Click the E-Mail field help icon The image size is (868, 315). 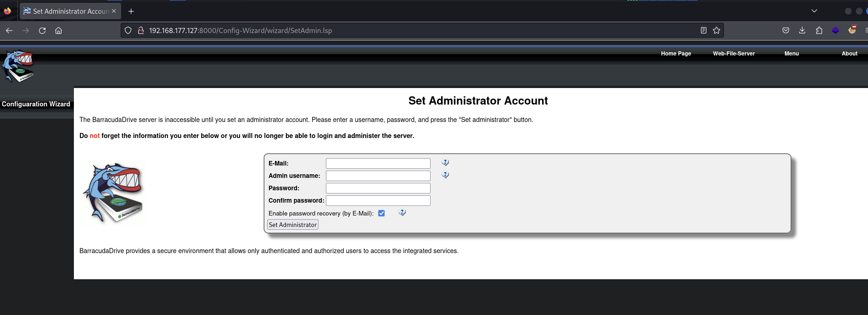coord(445,163)
